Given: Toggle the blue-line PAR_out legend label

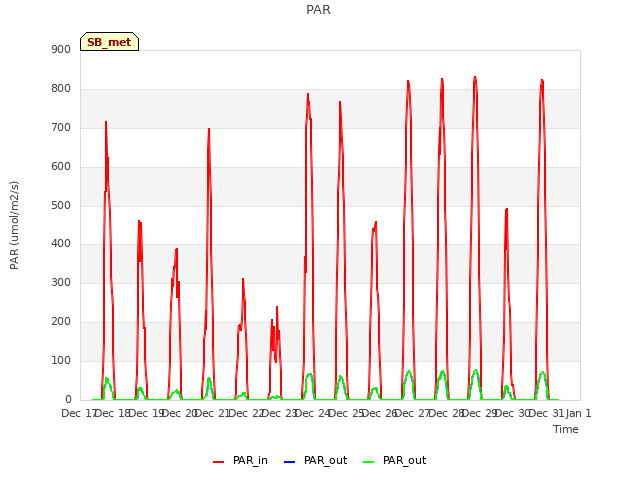Looking at the screenshot, I should (x=325, y=460).
